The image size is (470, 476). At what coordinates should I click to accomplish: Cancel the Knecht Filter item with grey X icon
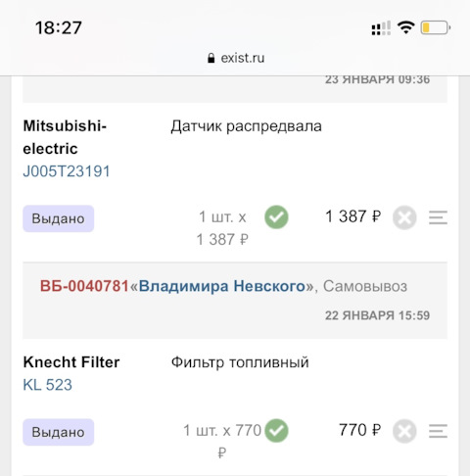(404, 431)
